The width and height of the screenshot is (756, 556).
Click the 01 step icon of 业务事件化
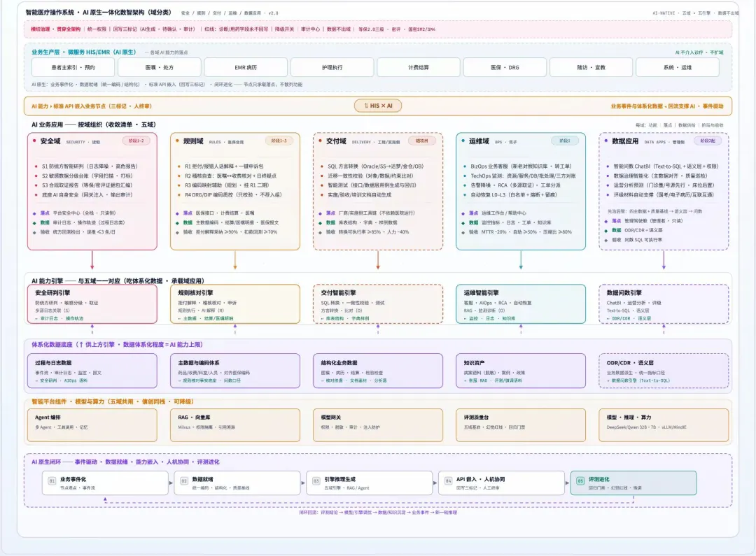[52, 481]
